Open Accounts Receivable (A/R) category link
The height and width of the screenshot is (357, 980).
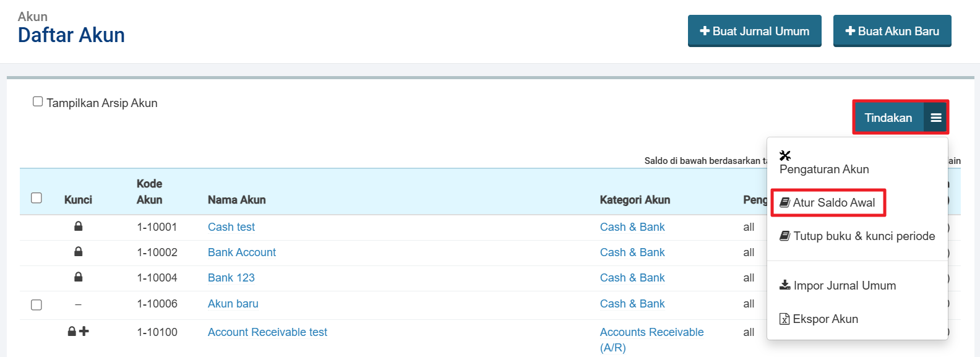(651, 332)
